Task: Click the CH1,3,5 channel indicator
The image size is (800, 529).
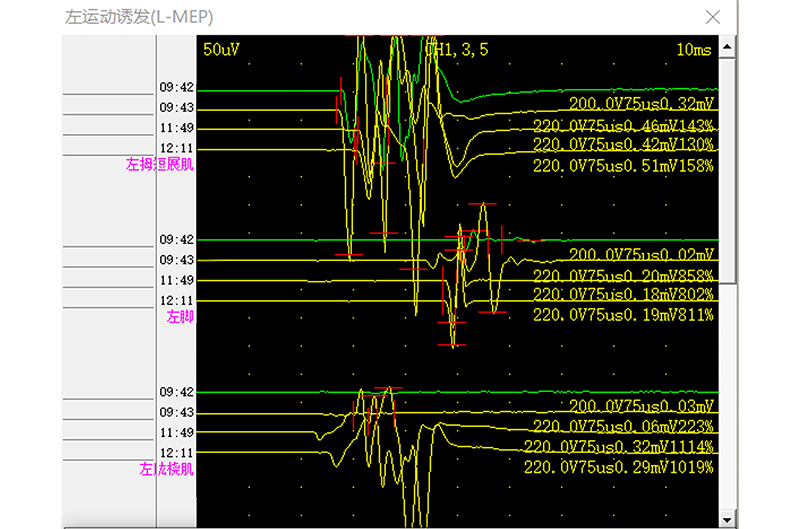Action: point(458,48)
